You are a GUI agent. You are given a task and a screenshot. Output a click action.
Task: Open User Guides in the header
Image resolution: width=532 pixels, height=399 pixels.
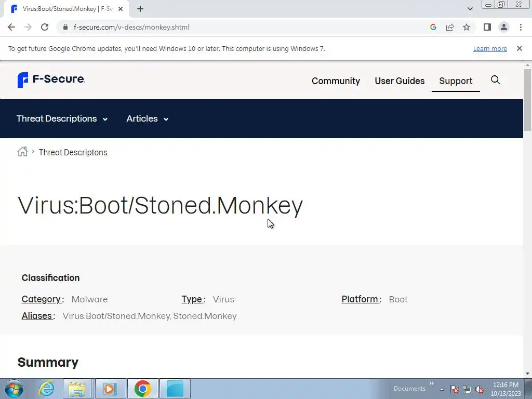point(400,81)
